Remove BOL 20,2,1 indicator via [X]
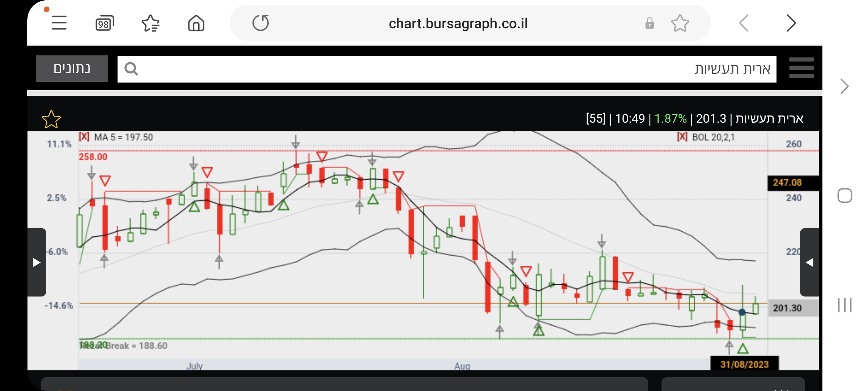Image resolution: width=868 pixels, height=391 pixels. coord(682,137)
